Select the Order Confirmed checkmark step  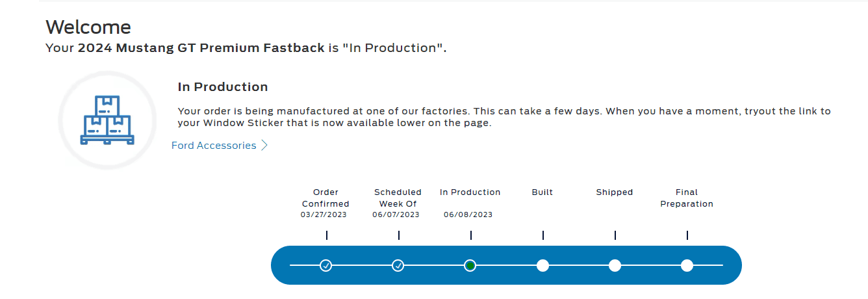pos(326,265)
